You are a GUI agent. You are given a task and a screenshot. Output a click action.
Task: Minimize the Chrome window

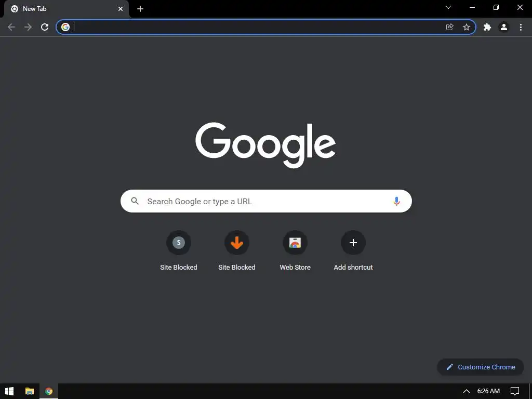(x=472, y=7)
